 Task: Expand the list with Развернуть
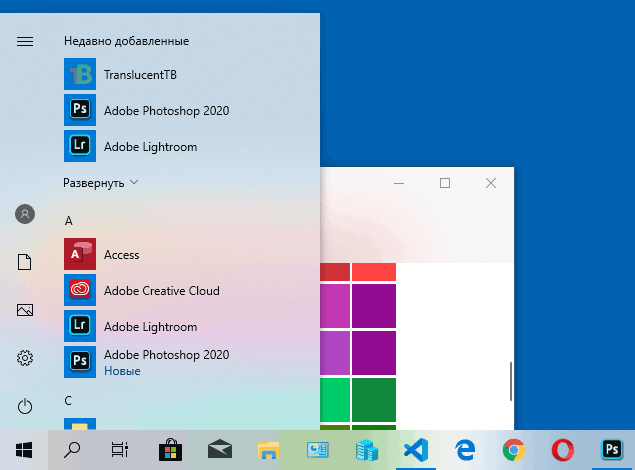pos(100,183)
